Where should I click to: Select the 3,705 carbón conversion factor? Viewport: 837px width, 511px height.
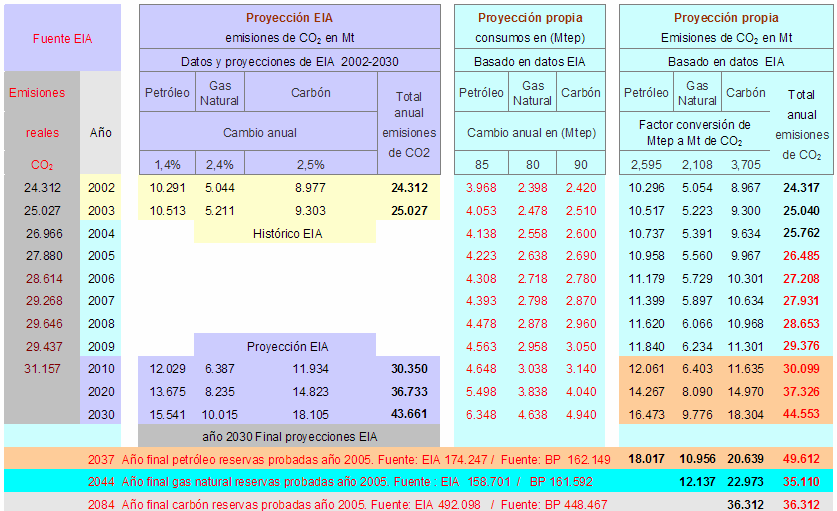click(746, 164)
